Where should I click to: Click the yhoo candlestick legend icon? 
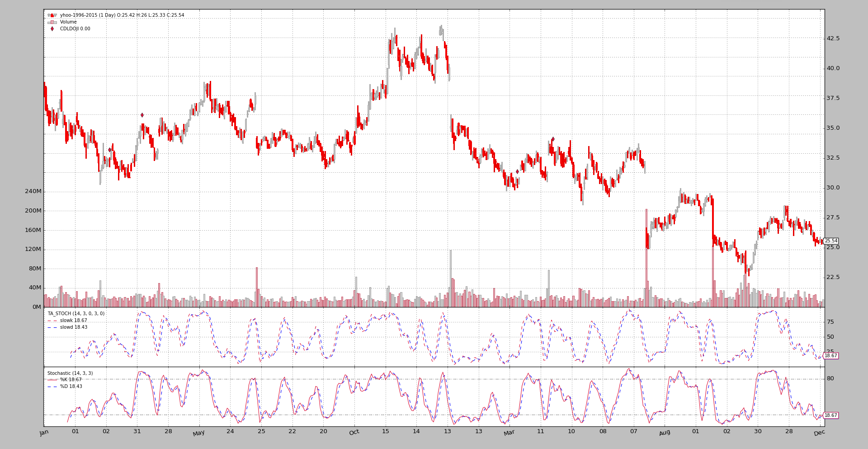(52, 15)
